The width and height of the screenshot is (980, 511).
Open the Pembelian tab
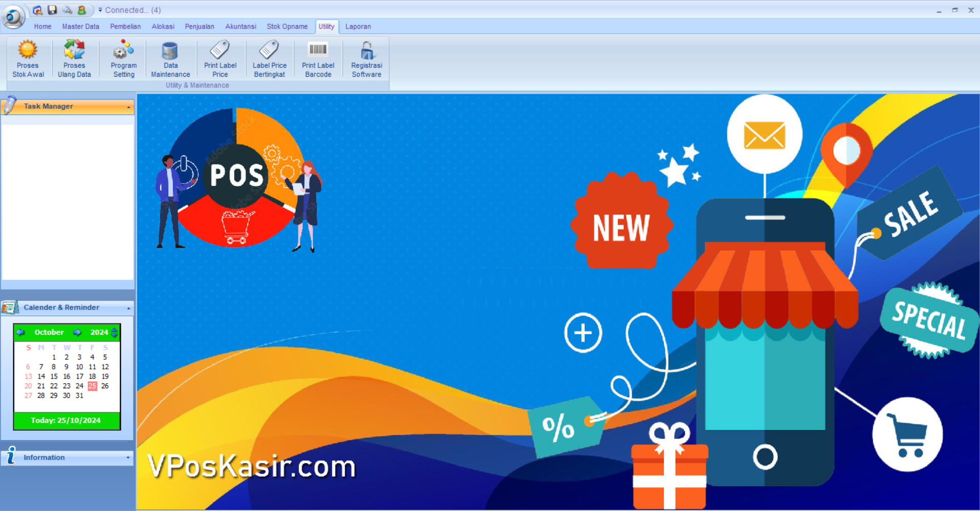125,27
